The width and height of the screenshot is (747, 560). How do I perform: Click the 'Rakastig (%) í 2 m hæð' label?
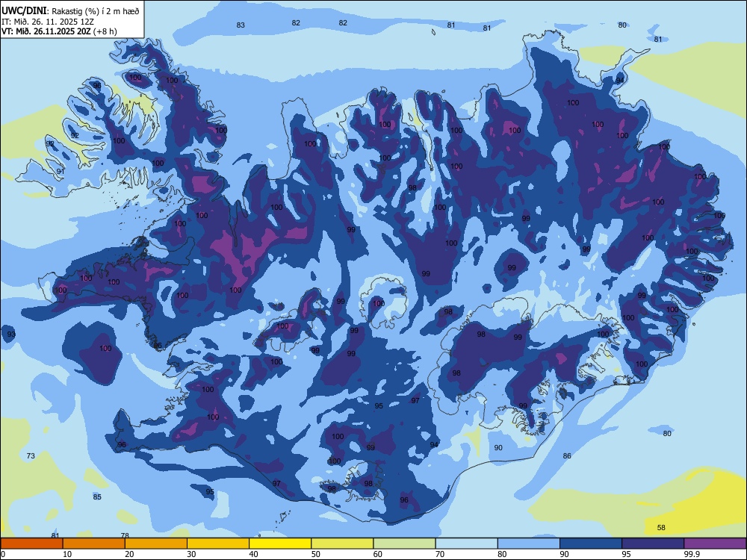tap(96, 11)
